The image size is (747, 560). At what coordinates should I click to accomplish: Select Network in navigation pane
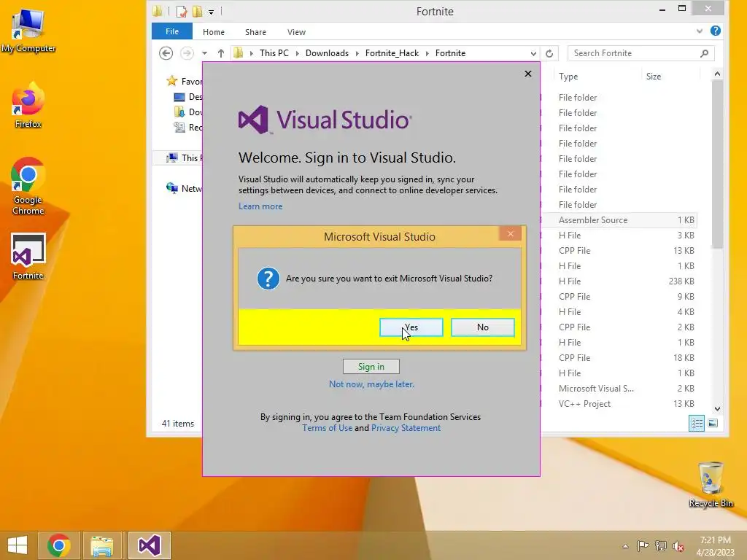[x=185, y=188]
